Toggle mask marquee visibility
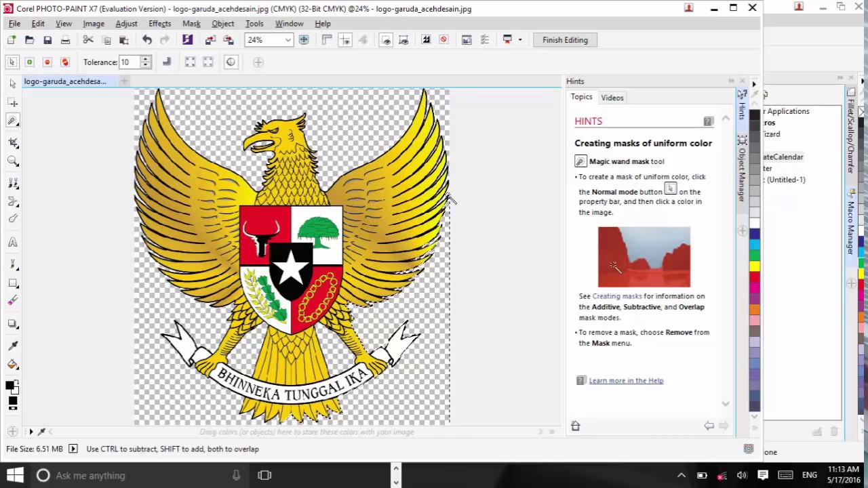The image size is (868, 488). point(386,40)
